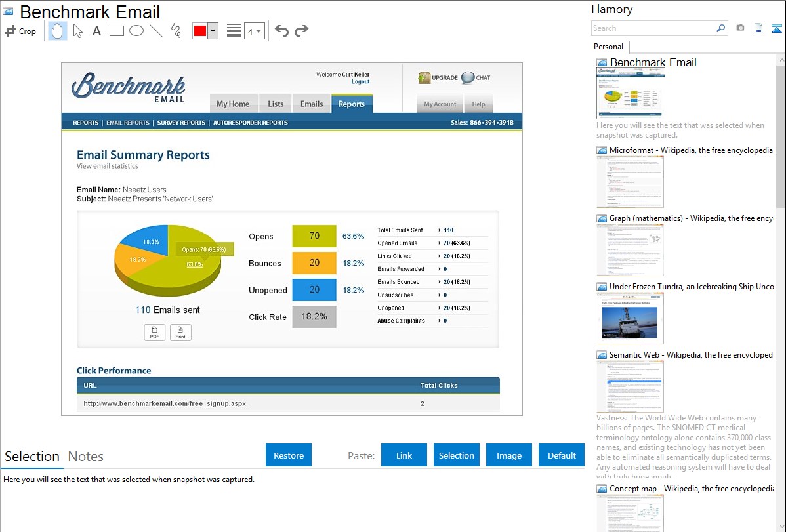Click the Benchmark Email logo
Image resolution: width=786 pixels, height=532 pixels.
coord(129,87)
